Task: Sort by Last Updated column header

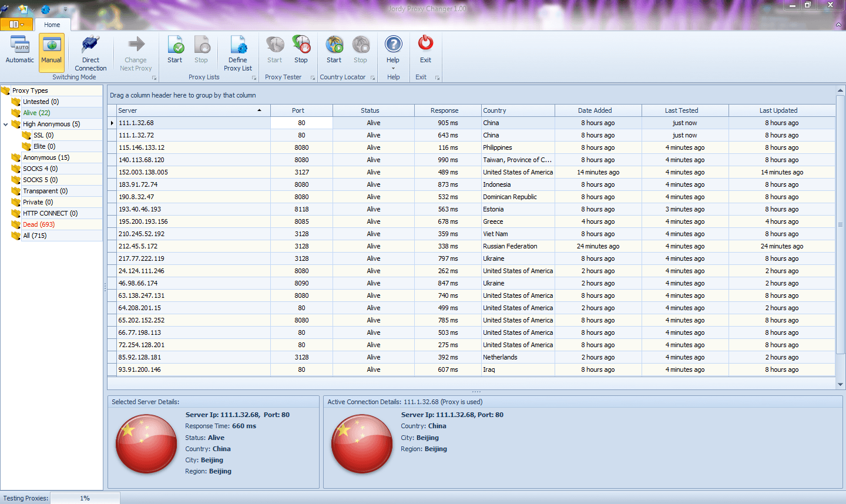Action: point(782,110)
